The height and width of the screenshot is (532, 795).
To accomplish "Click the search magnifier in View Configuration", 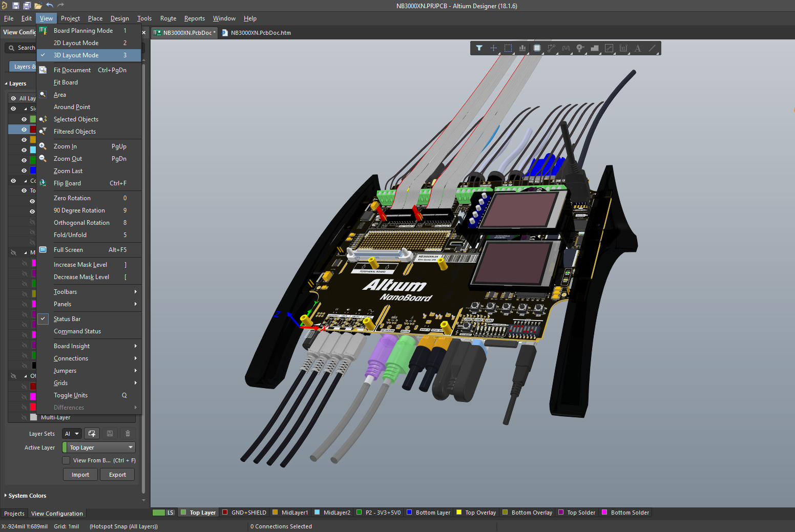I will point(11,48).
